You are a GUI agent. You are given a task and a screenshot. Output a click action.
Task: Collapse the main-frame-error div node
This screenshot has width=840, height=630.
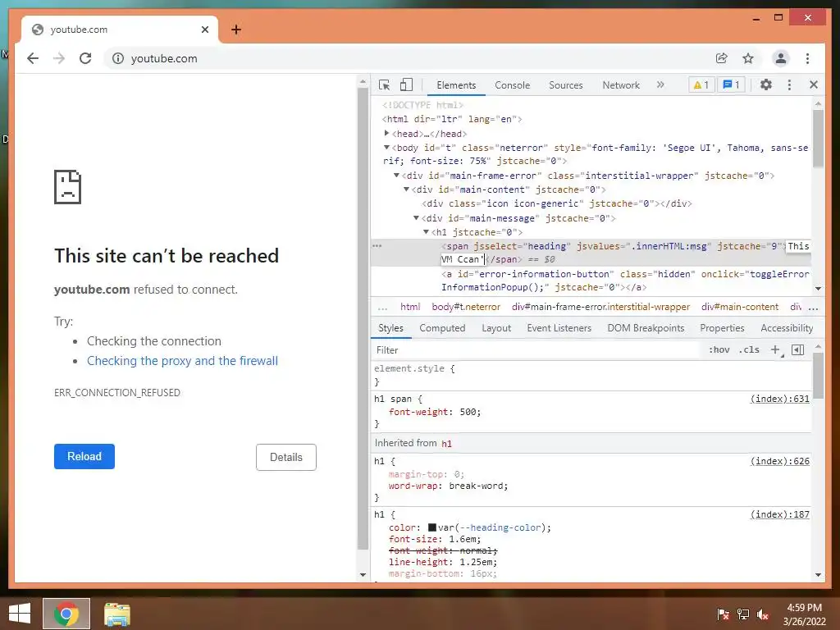(x=396, y=176)
